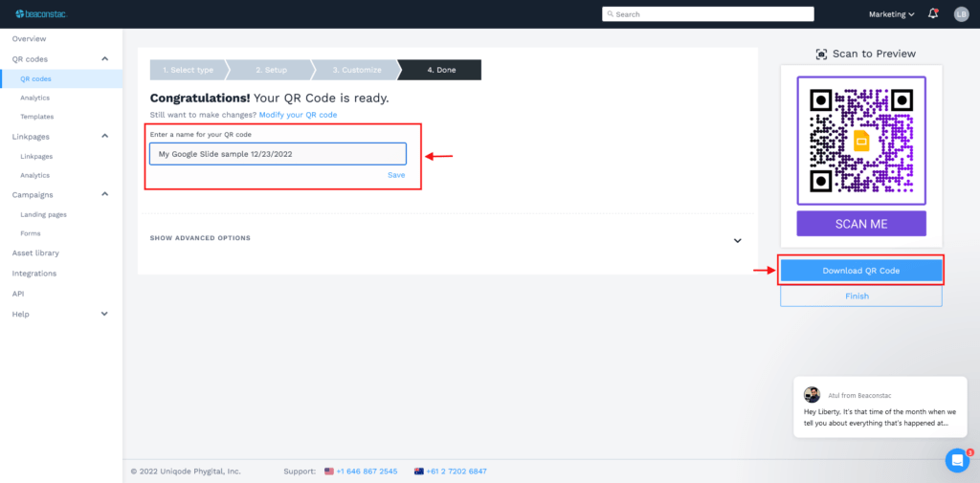
Task: Open the notifications bell
Action: 933,13
